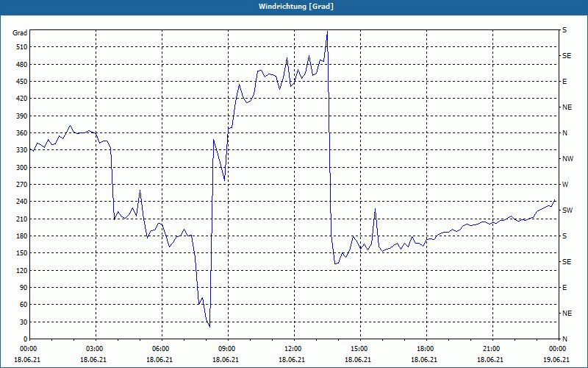Click the 510 y-axis value
588x368 pixels.
tap(22, 47)
